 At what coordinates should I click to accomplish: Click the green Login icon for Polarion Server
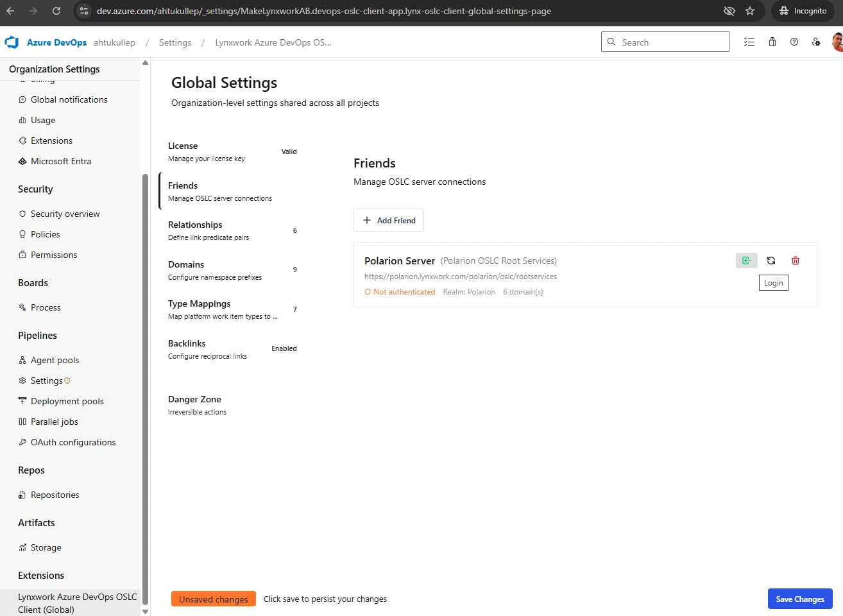click(747, 261)
